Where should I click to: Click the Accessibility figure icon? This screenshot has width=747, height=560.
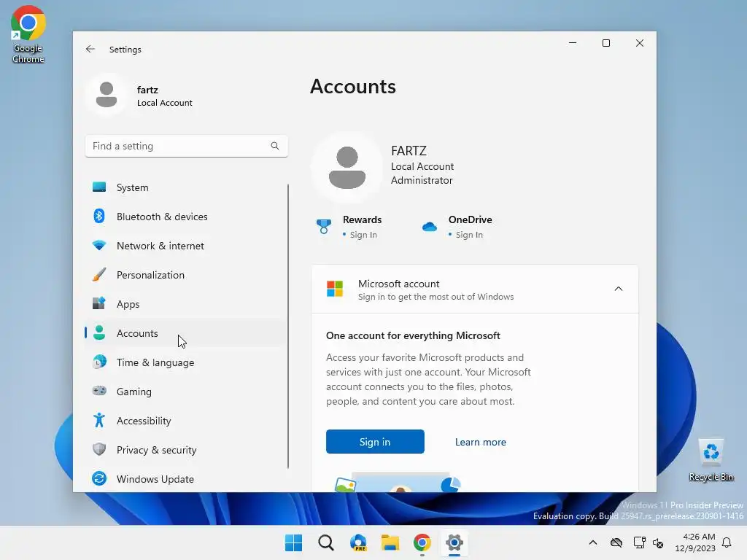click(x=99, y=420)
